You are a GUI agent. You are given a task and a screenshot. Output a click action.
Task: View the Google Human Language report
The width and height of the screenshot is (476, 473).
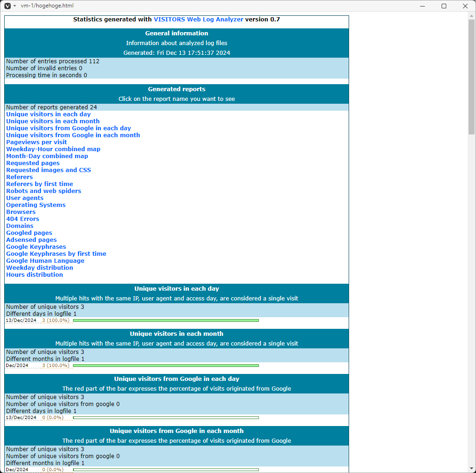[45, 261]
